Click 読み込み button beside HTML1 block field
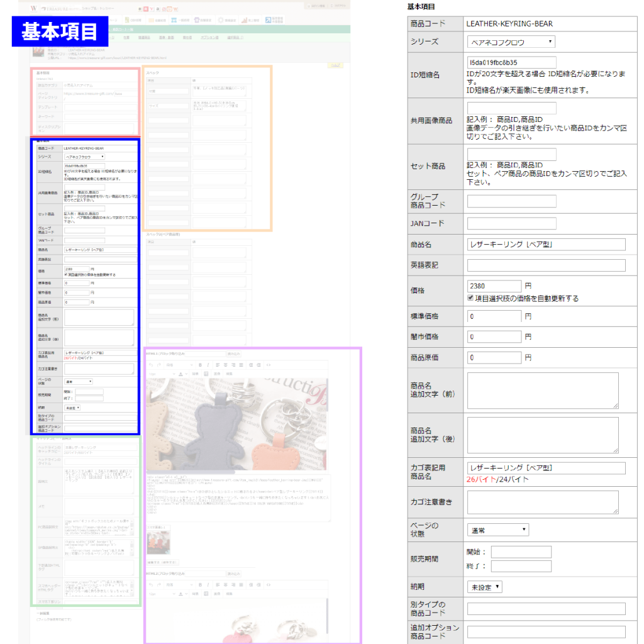The height and width of the screenshot is (644, 644). click(233, 354)
